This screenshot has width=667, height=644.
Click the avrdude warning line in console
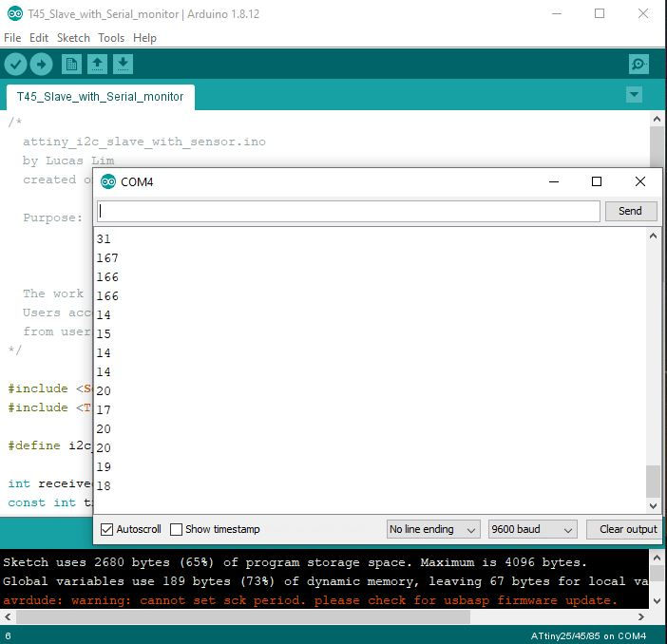pyautogui.click(x=310, y=600)
